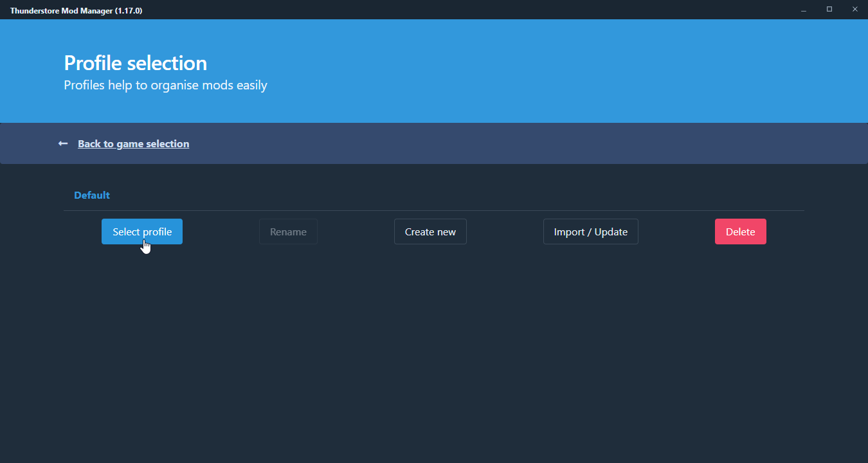868x463 pixels.
Task: Open the Import / Update dialog
Action: point(590,232)
